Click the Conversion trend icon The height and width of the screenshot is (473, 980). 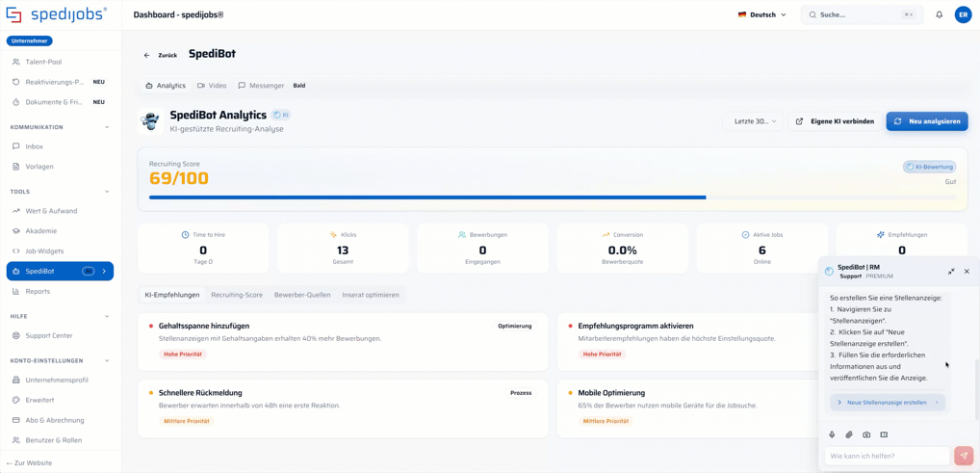coord(606,235)
